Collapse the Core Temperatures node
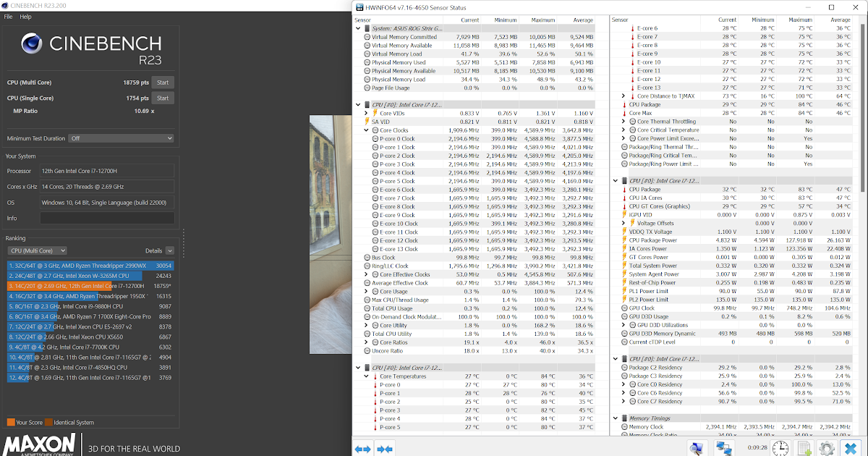868x456 pixels. pyautogui.click(x=367, y=376)
